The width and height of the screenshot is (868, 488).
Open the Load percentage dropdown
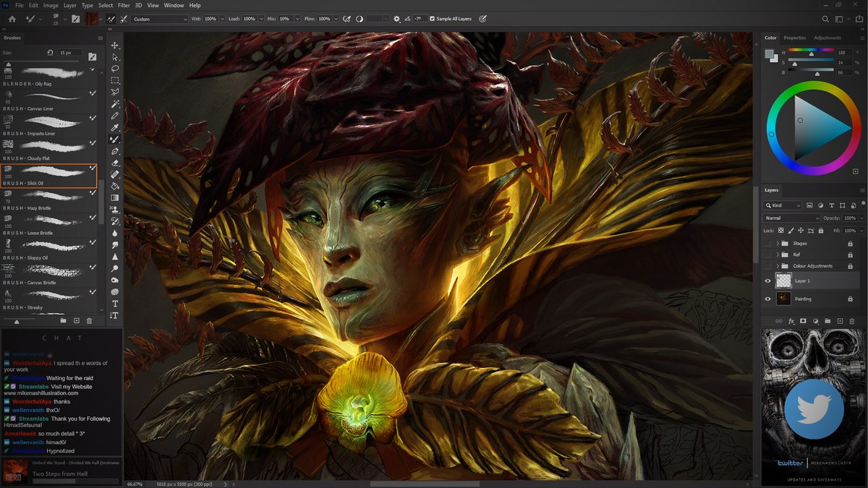(262, 19)
